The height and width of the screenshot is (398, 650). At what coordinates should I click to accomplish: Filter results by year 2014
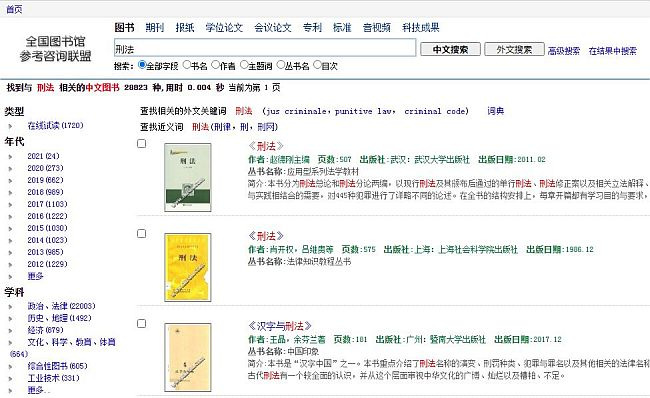pos(47,240)
